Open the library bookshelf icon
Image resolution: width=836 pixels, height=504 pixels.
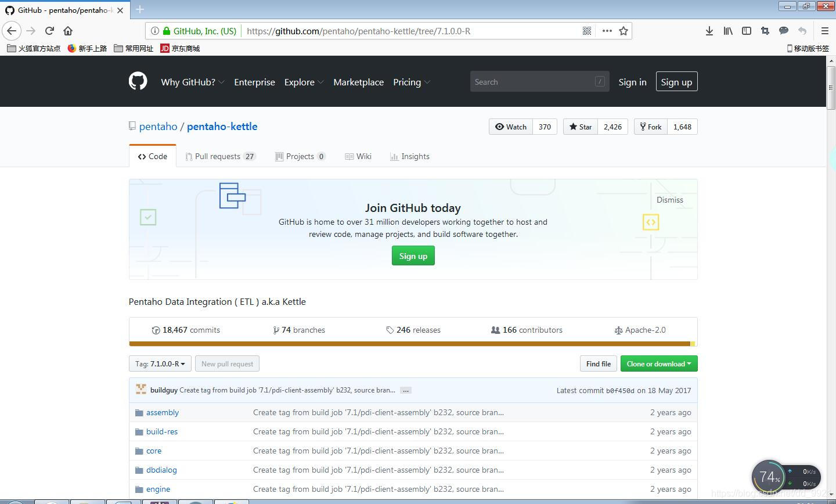pyautogui.click(x=728, y=31)
